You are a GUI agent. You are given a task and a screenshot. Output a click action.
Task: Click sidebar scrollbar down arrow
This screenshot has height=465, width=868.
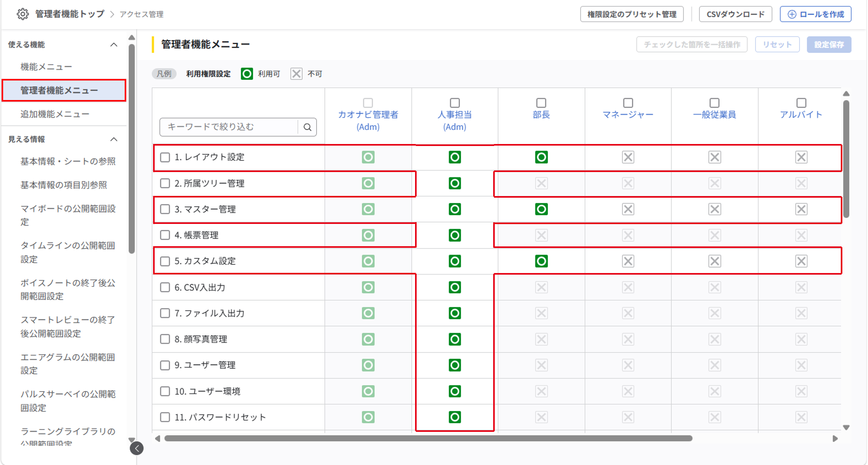pos(132,440)
